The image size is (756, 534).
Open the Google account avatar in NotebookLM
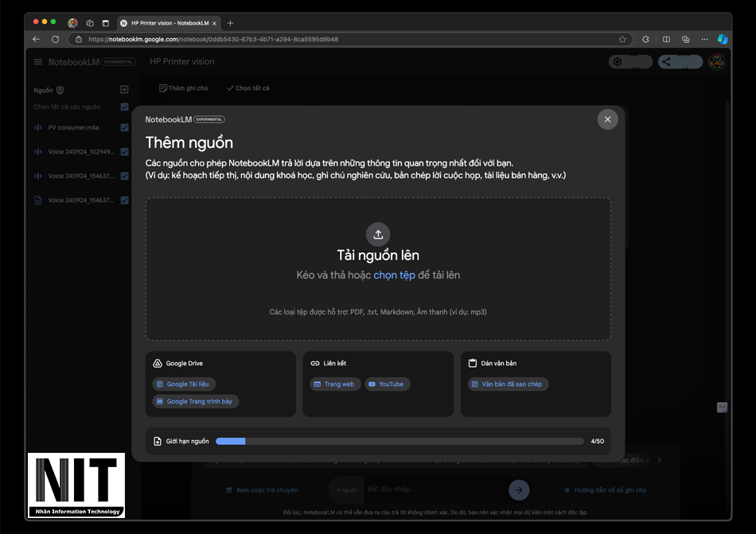click(x=717, y=62)
